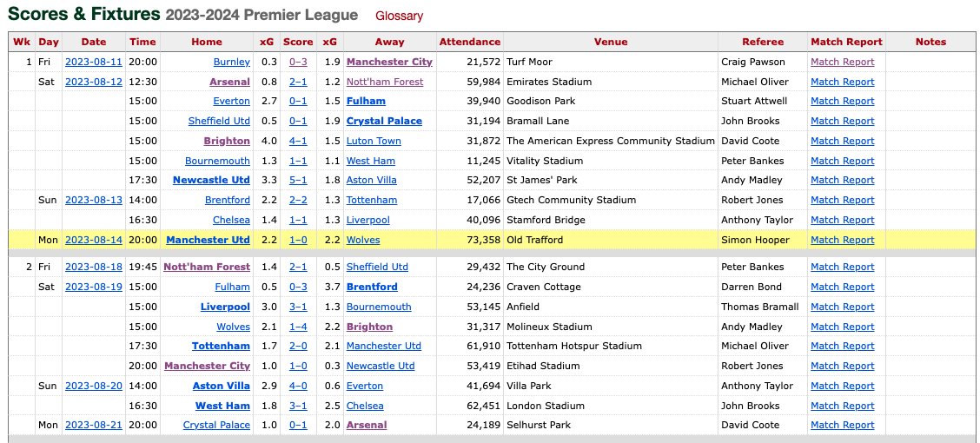Image resolution: width=980 pixels, height=443 pixels.
Task: Sort table by Wk column header
Action: click(22, 42)
